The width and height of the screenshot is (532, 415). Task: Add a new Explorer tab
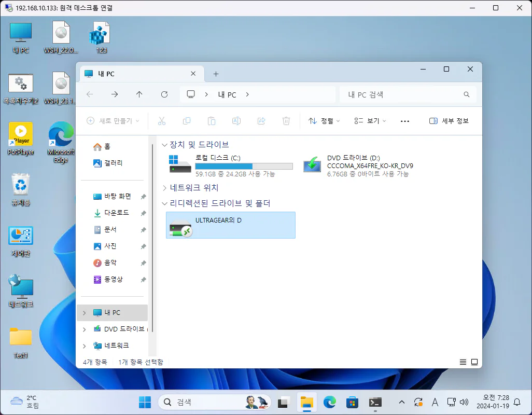pos(216,74)
